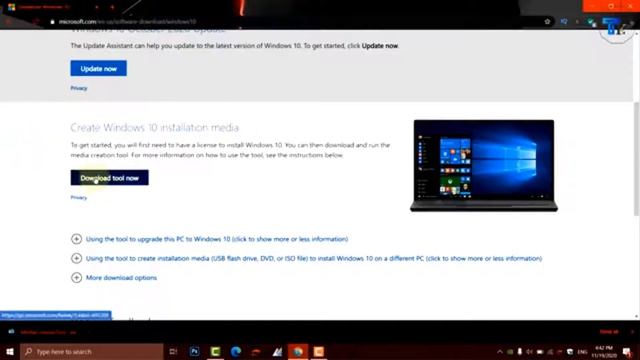Open the green Camtasia taskbar app
The height and width of the screenshot is (360, 640).
coord(215,351)
